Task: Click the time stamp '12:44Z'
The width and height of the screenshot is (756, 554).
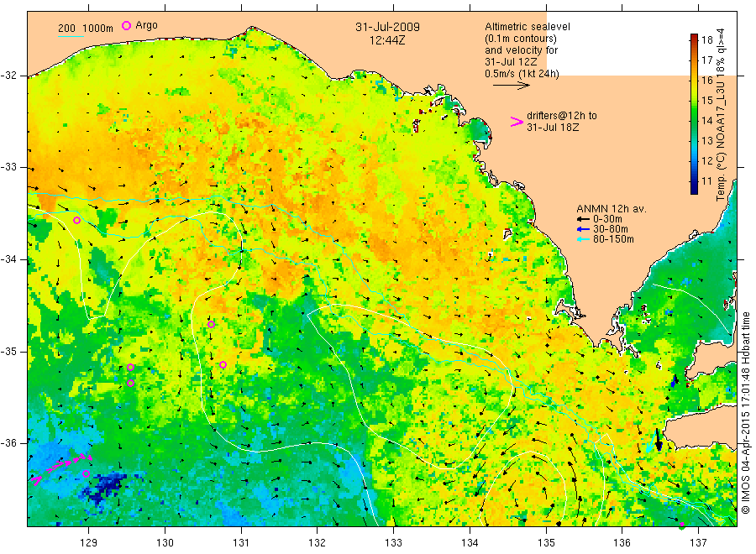Action: pyautogui.click(x=387, y=40)
